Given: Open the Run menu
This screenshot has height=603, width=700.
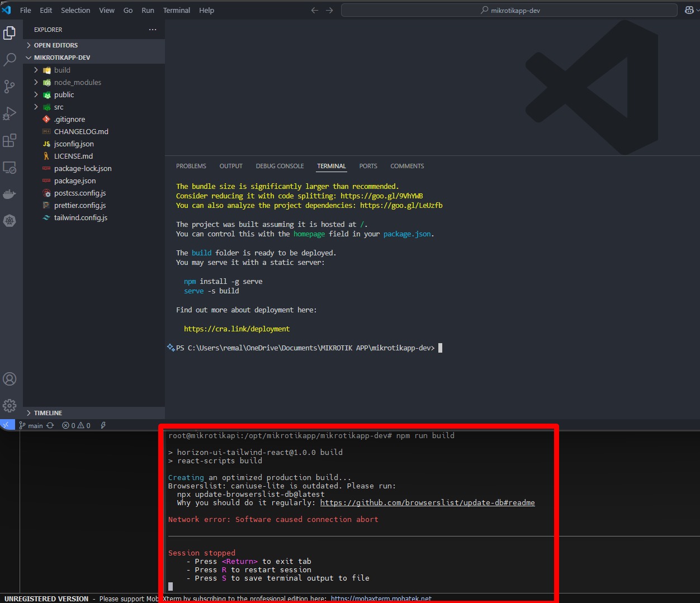Looking at the screenshot, I should point(148,10).
